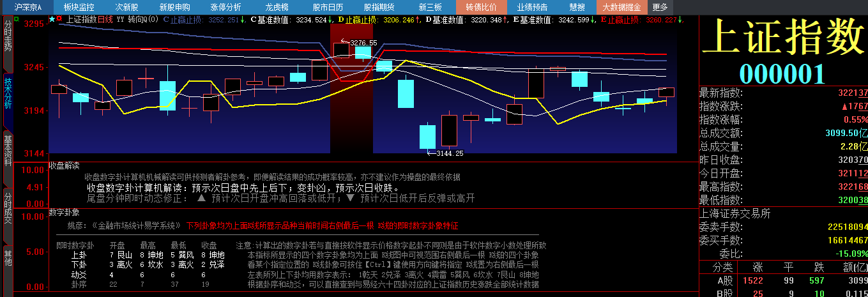This screenshot has height=297, width=868.
Task: Click the 最新指数 row in quote panel
Action: click(x=784, y=93)
